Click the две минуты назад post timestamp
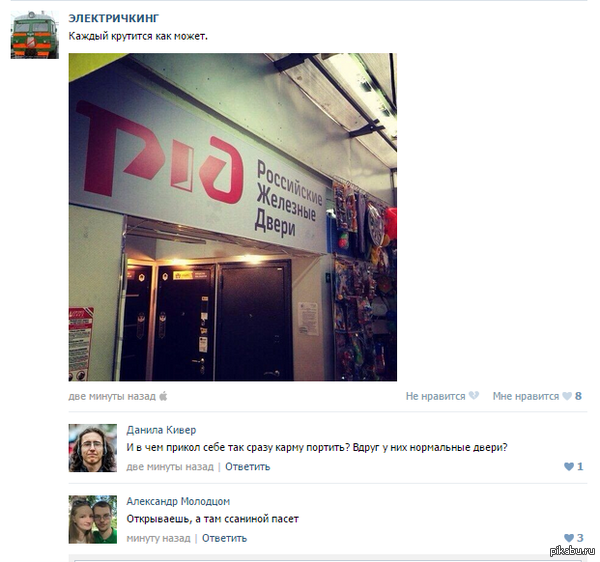This screenshot has width=600, height=562. [x=112, y=396]
